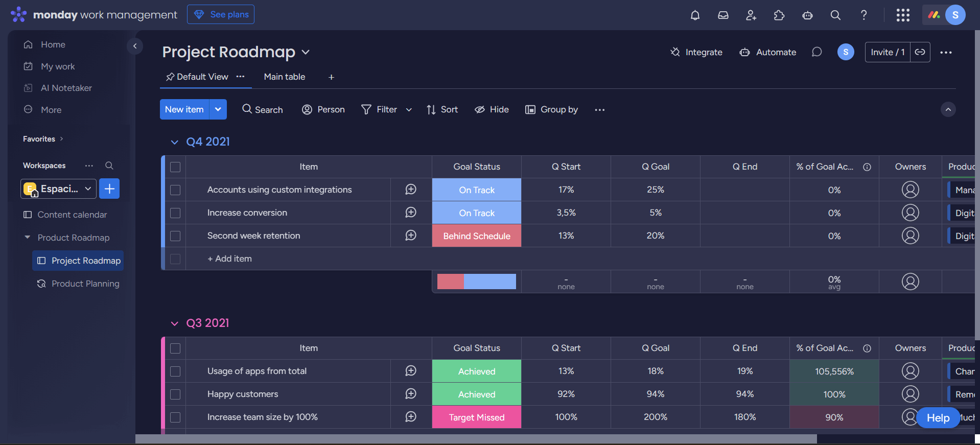The height and width of the screenshot is (445, 980).
Task: Click the invite members icon in top bar
Action: click(x=751, y=15)
